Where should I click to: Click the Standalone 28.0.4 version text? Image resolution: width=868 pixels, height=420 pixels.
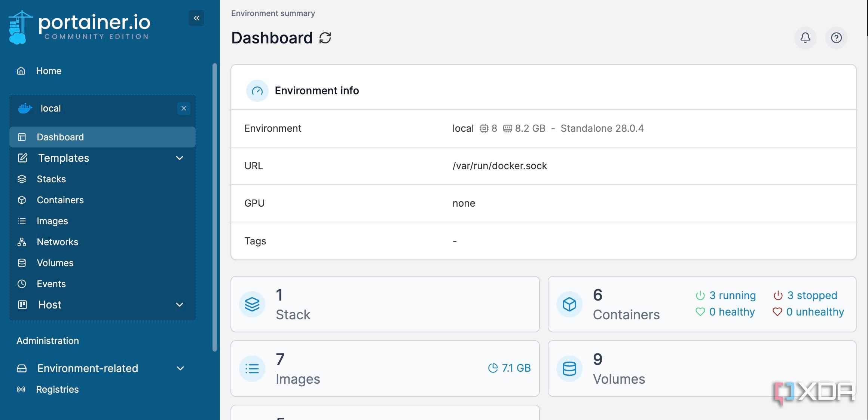(x=602, y=128)
